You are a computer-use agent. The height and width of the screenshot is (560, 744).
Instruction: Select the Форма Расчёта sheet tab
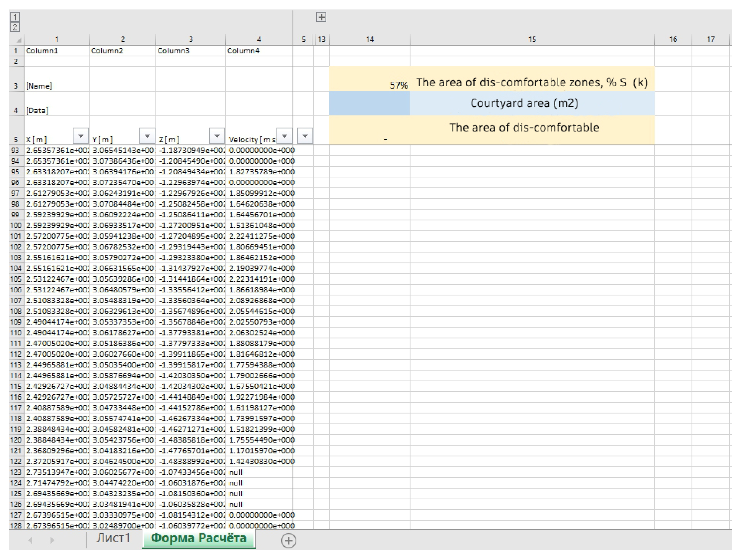pos(198,538)
